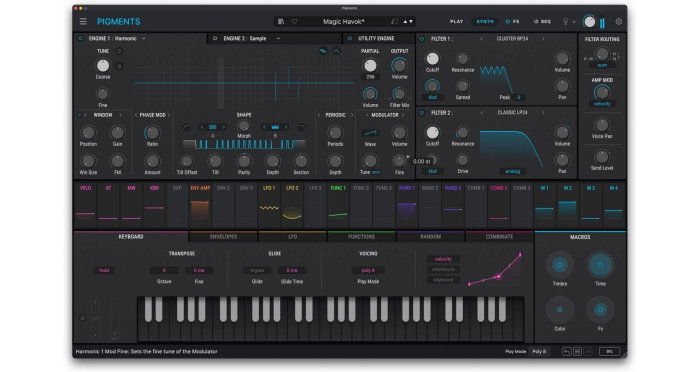Open the tips lightbulb dropdown chevron

pyautogui.click(x=574, y=22)
